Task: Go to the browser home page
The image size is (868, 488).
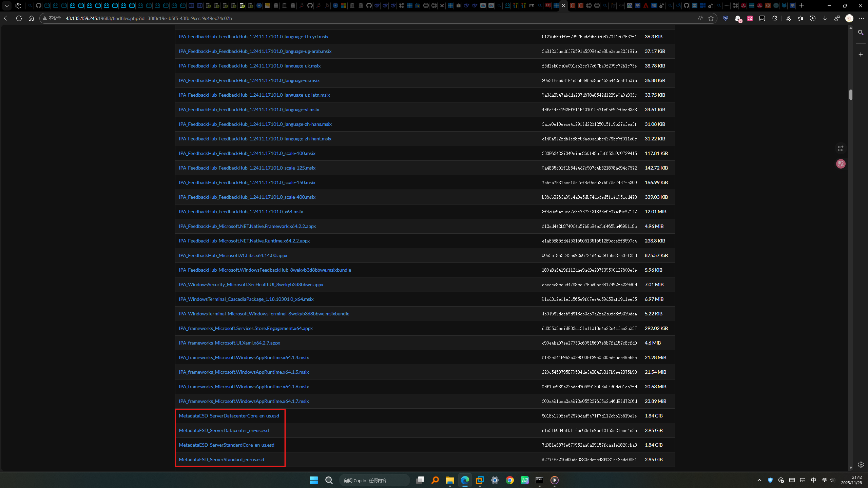Action: point(31,18)
